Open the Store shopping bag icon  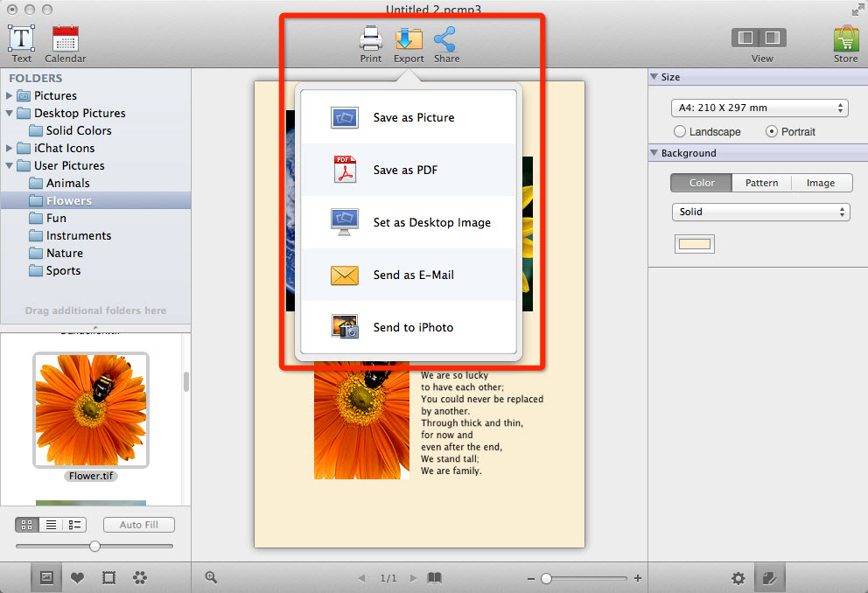click(845, 39)
